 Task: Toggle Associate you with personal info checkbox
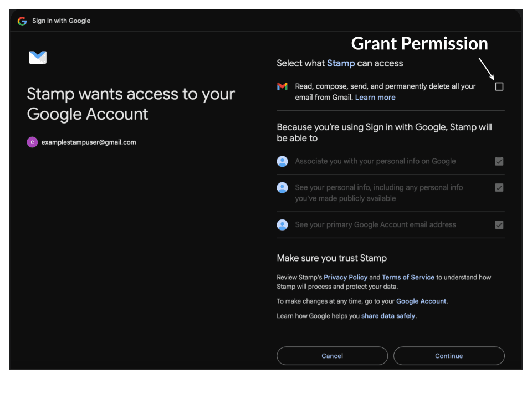[499, 161]
